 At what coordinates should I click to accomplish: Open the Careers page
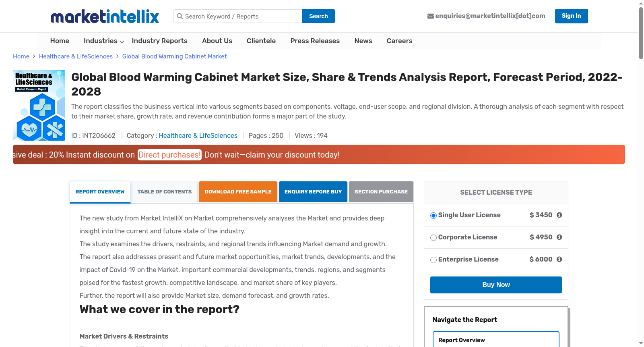tap(400, 41)
